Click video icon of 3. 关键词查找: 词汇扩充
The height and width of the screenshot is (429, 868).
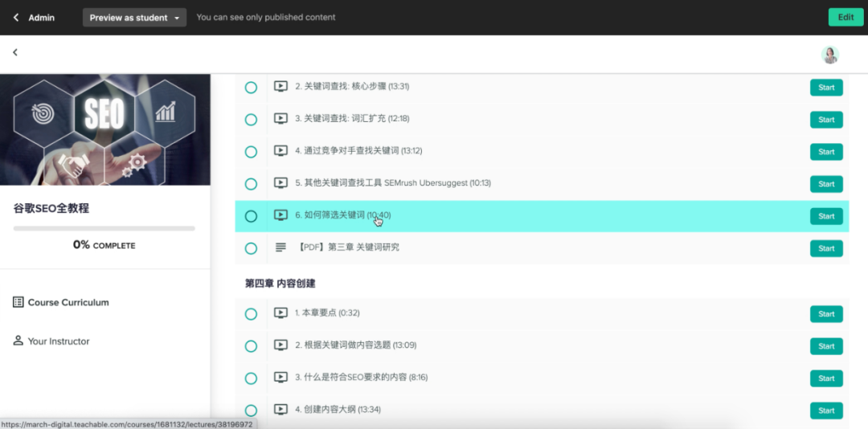[x=280, y=118]
